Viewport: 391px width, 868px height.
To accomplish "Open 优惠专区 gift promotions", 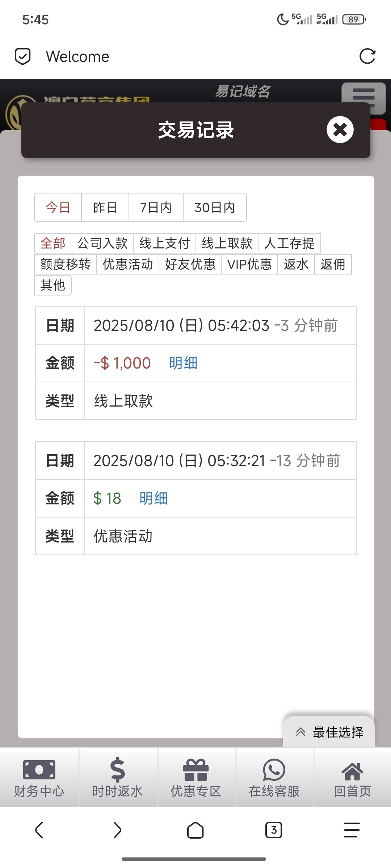I will tap(196, 778).
